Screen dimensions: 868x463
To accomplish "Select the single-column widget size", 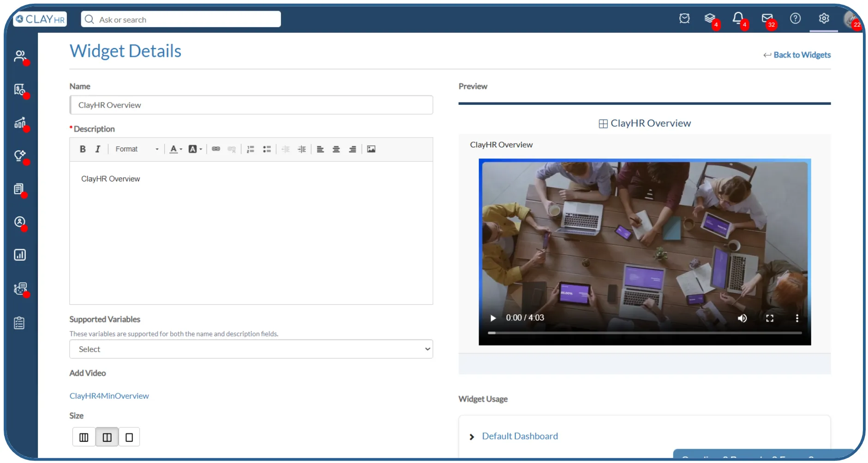I will click(129, 437).
